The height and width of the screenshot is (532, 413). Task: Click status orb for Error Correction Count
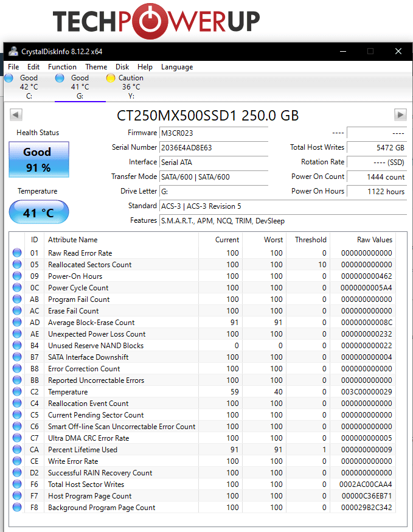point(17,368)
